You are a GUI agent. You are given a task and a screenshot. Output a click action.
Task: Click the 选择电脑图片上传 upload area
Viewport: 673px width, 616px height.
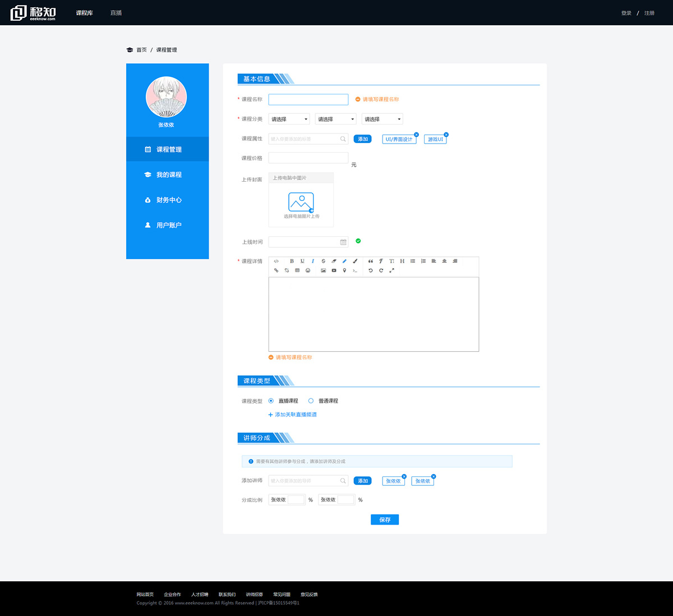point(301,205)
